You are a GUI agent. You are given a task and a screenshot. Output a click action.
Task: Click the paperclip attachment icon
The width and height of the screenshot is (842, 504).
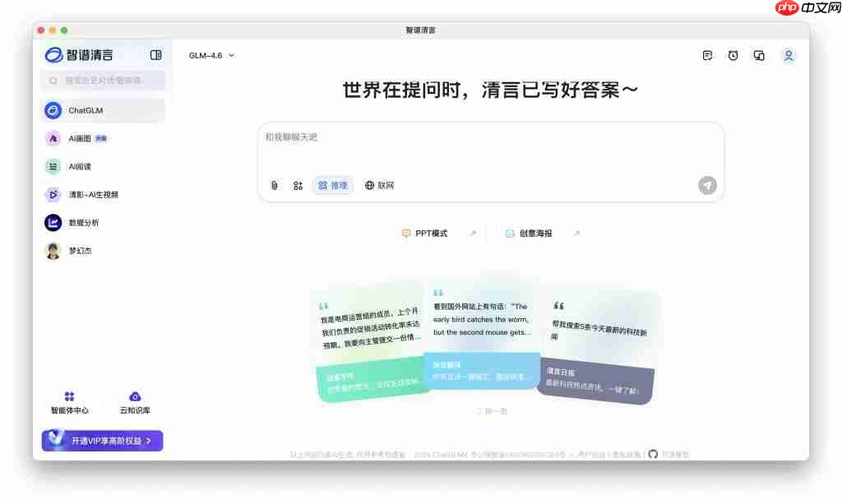[274, 185]
